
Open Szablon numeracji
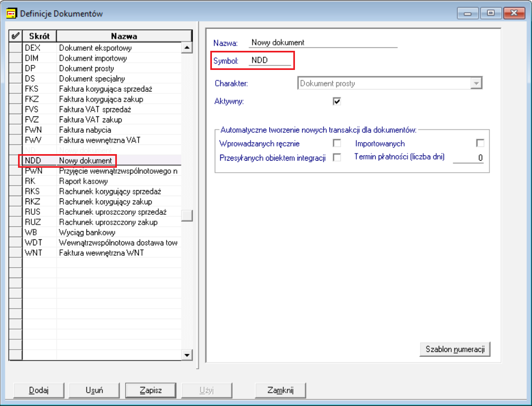point(455,349)
